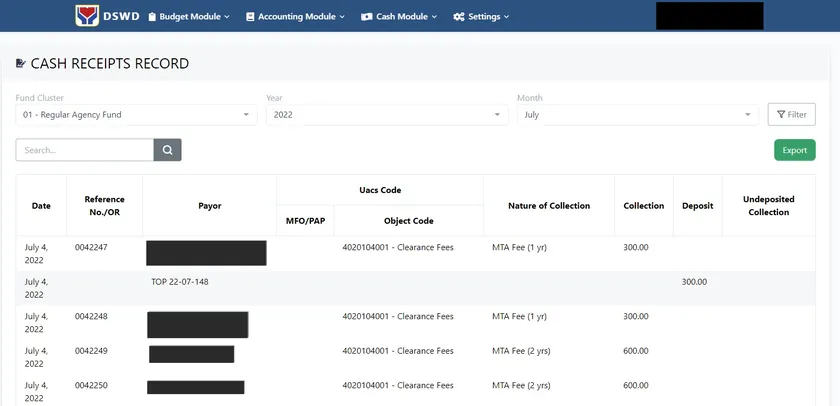Click the date of the TOP 22-07-148 row

point(36,288)
